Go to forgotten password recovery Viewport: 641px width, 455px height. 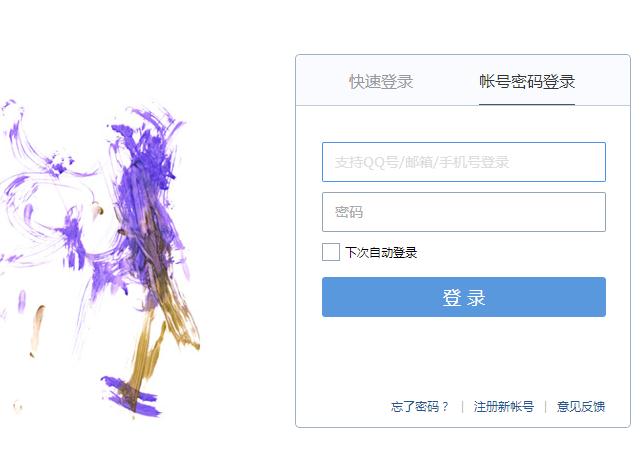point(420,406)
